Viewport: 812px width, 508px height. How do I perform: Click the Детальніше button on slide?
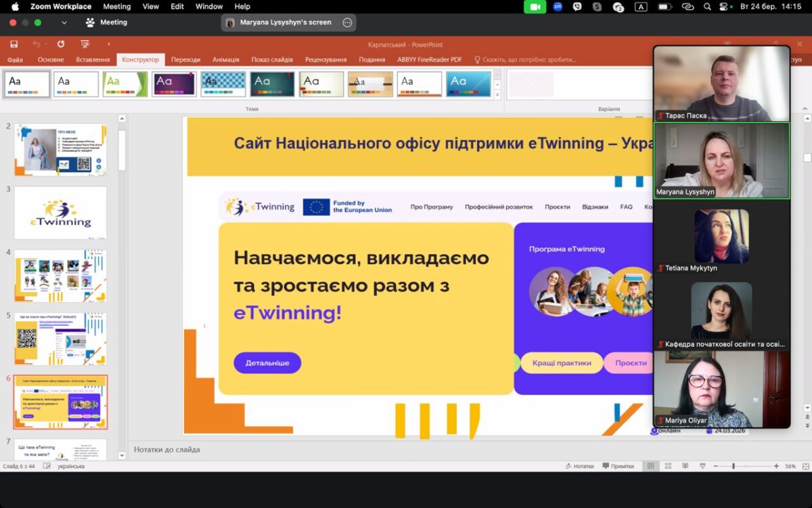267,363
